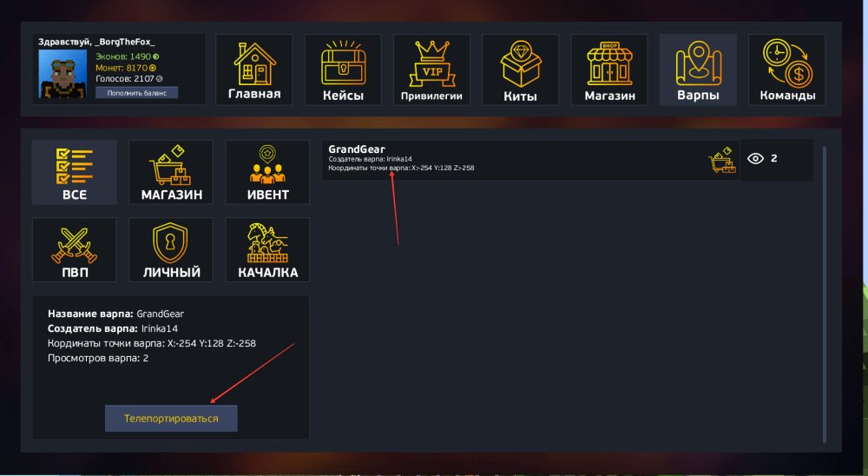Open the Главная home icon
This screenshot has width=868, height=476.
point(254,69)
